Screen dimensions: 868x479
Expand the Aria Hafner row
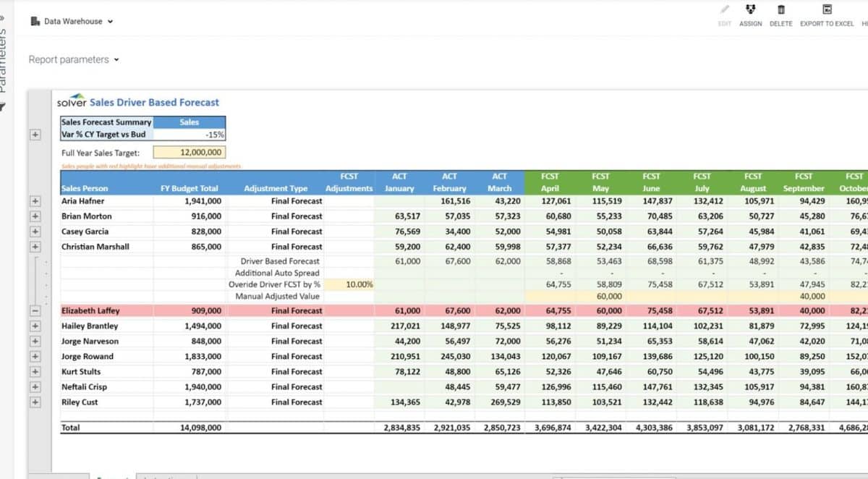coord(35,201)
